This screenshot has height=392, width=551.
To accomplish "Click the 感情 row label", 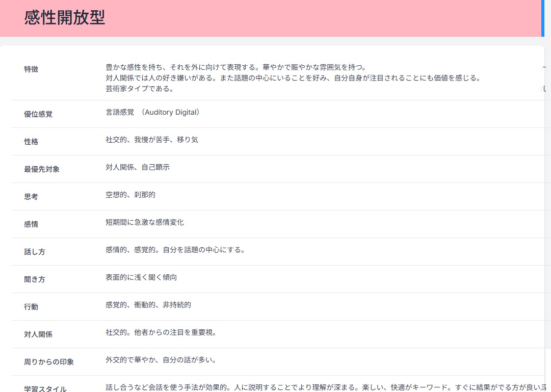I will pyautogui.click(x=31, y=224).
